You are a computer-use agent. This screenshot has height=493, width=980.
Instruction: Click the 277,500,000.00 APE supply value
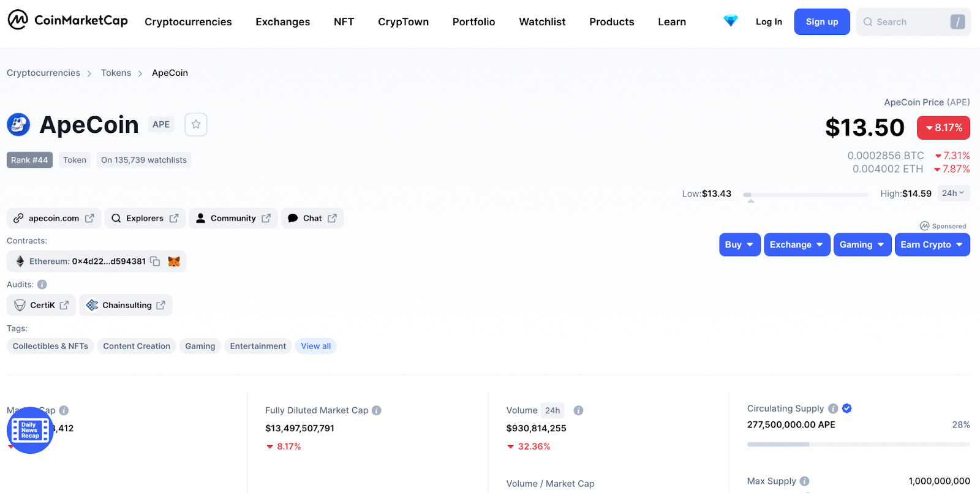point(791,424)
